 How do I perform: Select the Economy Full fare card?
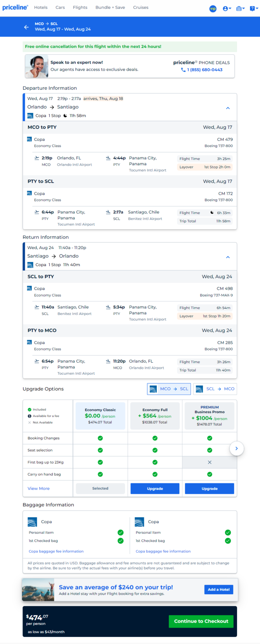[155, 416]
